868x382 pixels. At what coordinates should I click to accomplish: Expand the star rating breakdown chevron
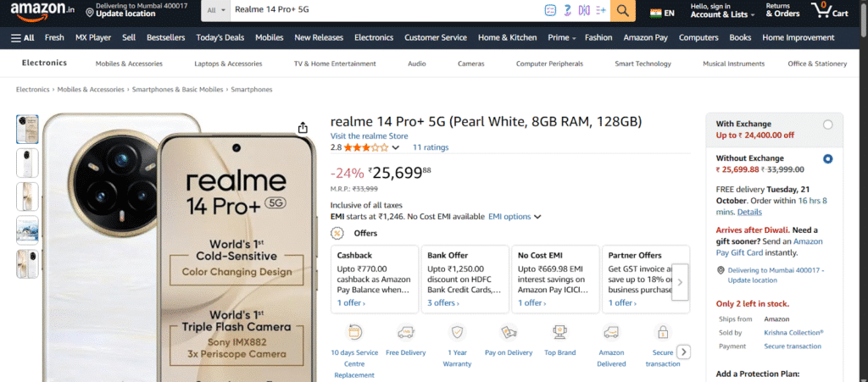395,147
